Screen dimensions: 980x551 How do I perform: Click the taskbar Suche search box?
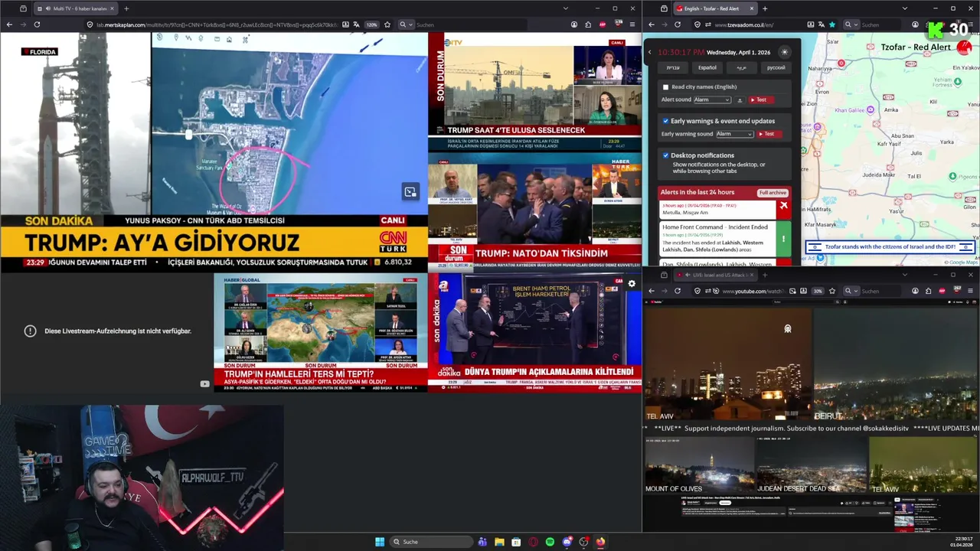point(430,542)
